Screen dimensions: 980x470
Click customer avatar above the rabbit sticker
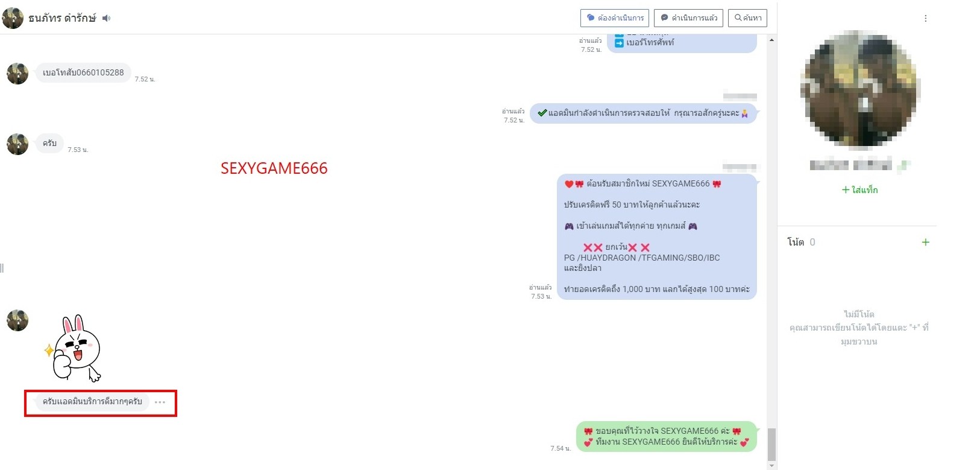pyautogui.click(x=17, y=320)
